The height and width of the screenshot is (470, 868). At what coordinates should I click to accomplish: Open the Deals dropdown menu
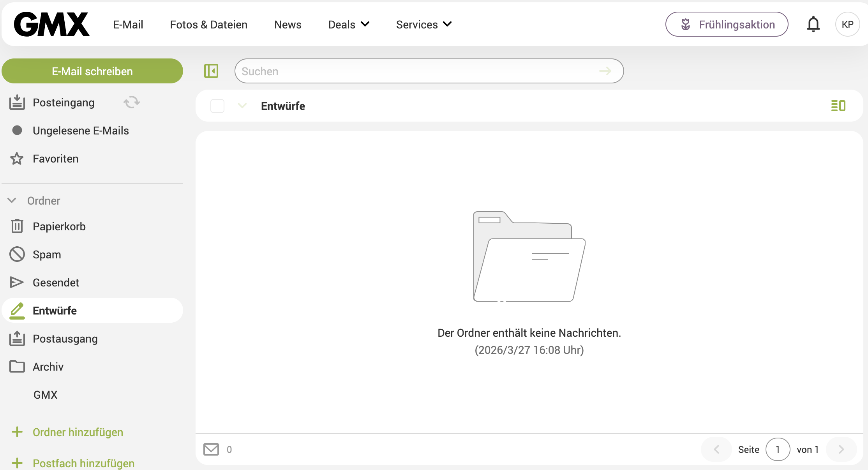point(348,24)
